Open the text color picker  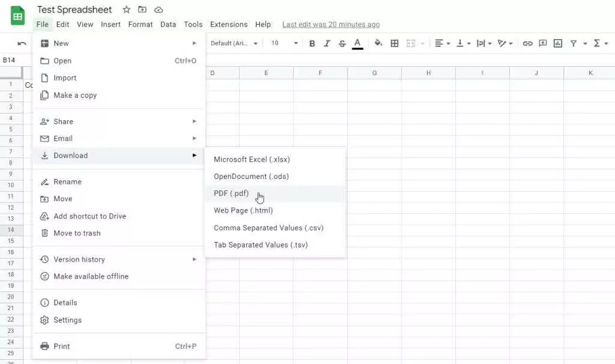click(357, 43)
